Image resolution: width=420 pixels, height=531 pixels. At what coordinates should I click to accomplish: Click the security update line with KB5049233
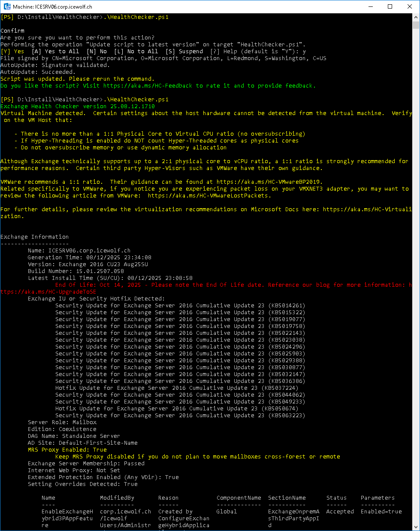tap(180, 402)
